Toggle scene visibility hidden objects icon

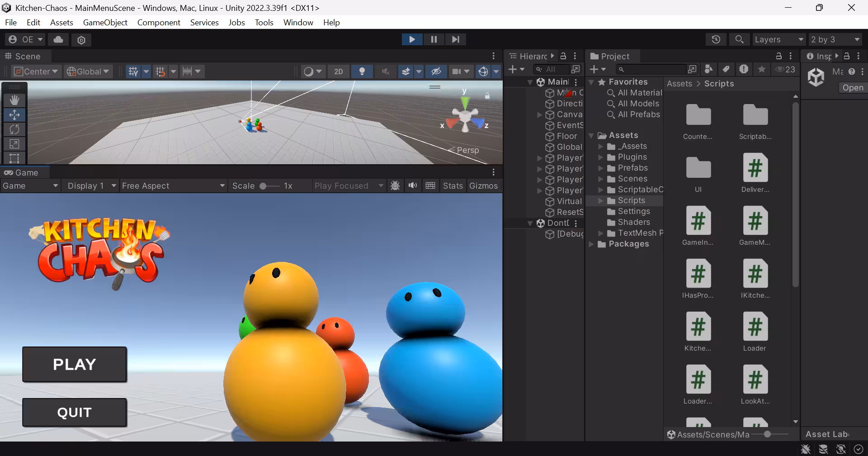click(436, 71)
